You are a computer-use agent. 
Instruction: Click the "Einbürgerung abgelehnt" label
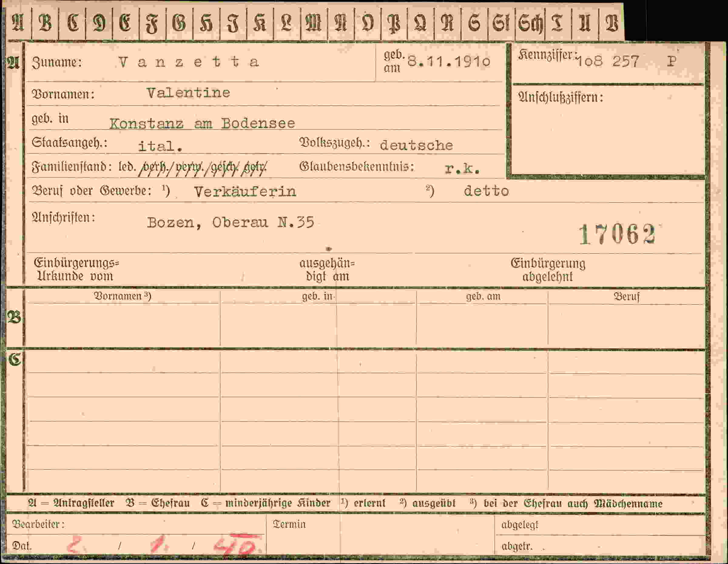pyautogui.click(x=548, y=270)
